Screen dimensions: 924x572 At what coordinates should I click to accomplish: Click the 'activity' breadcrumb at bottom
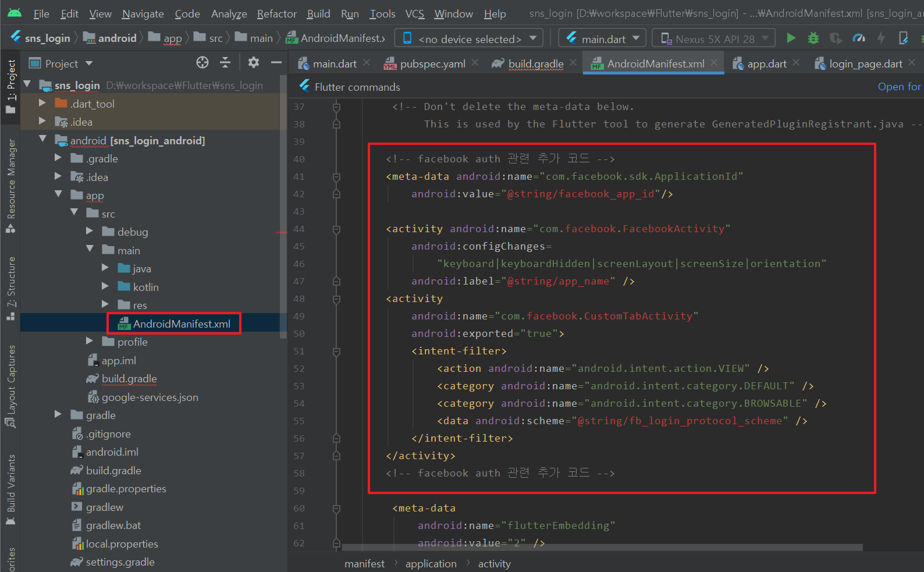pyautogui.click(x=494, y=563)
